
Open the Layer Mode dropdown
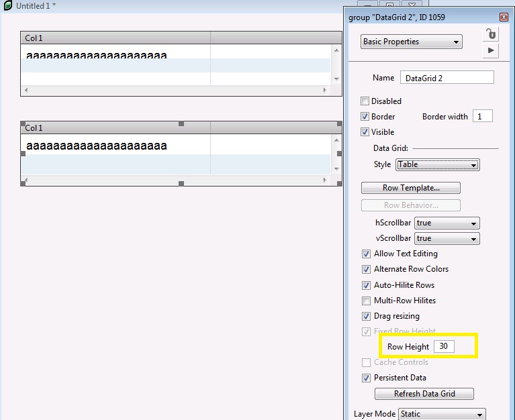(x=441, y=414)
